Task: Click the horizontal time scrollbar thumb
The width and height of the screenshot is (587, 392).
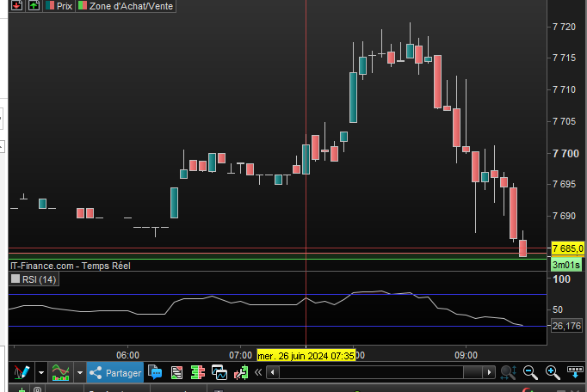Action: click(473, 372)
